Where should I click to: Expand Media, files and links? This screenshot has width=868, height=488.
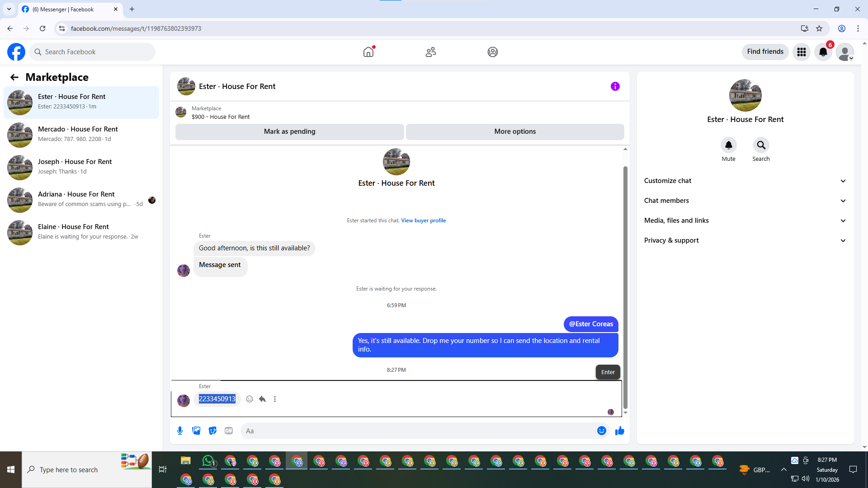tap(745, 221)
